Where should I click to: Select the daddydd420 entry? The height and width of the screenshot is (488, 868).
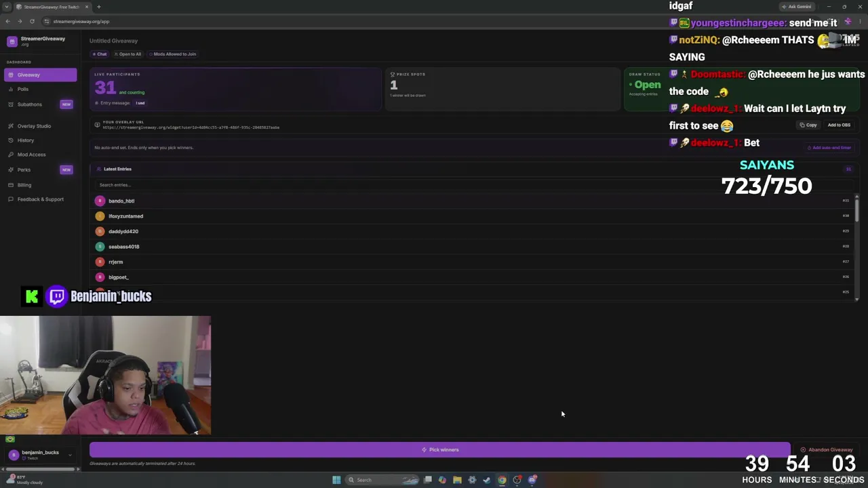coord(473,231)
